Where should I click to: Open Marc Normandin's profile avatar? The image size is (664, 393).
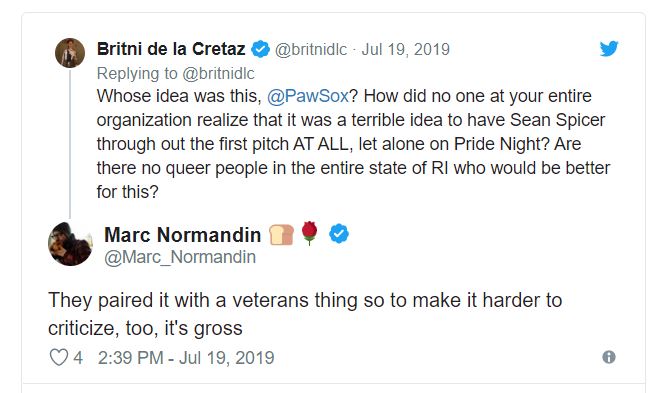(70, 244)
